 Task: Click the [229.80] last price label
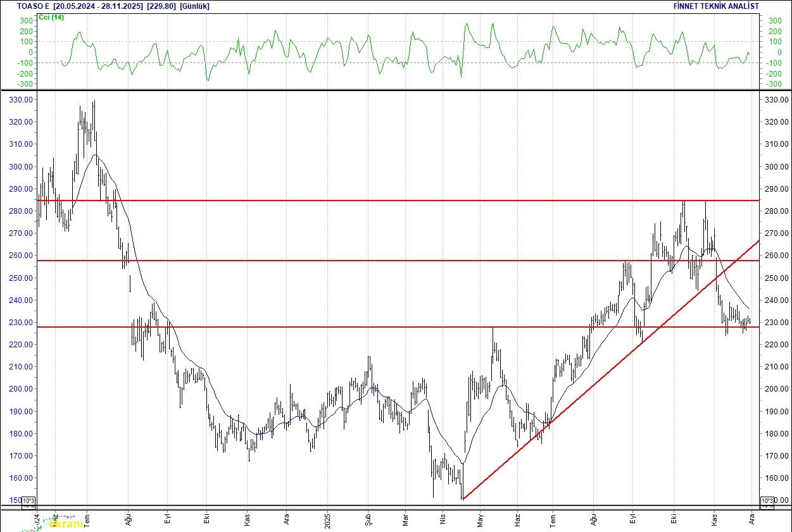pos(161,6)
